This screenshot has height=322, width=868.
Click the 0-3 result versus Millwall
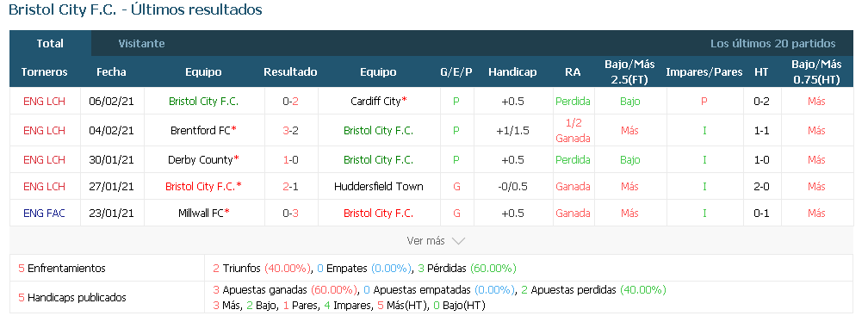pos(290,213)
